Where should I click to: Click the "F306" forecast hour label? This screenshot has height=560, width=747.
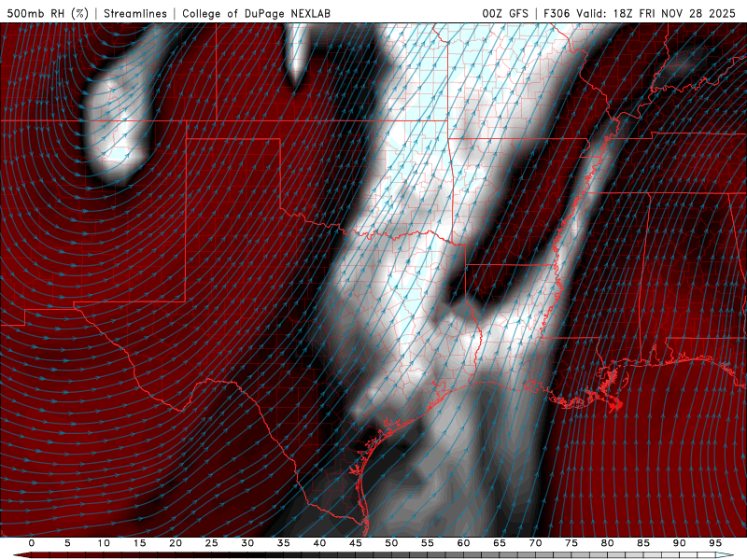tap(557, 13)
